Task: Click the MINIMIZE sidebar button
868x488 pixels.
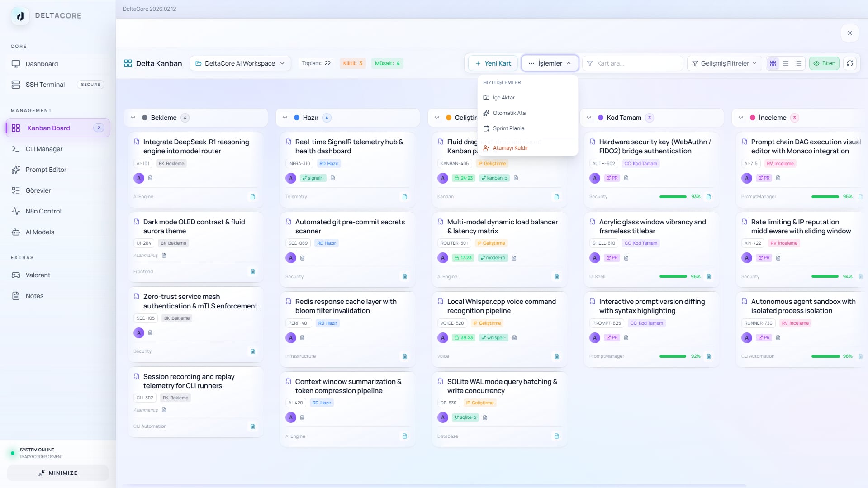Action: tap(58, 473)
